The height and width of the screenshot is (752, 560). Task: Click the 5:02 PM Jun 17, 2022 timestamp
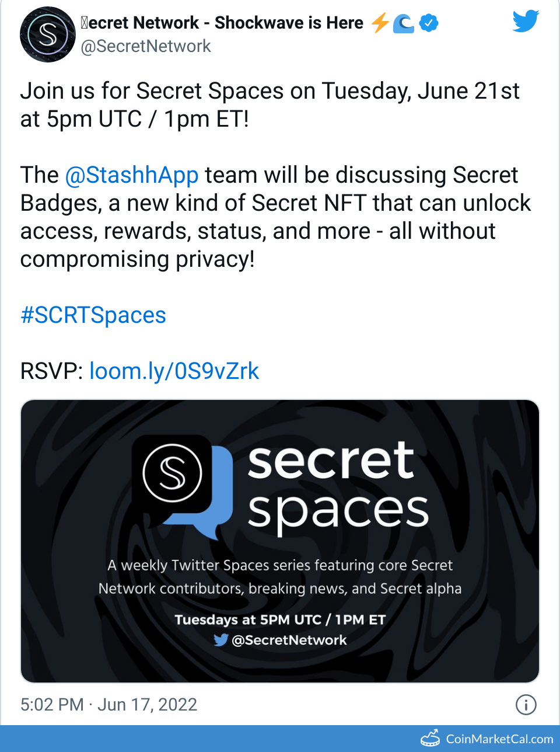click(109, 705)
